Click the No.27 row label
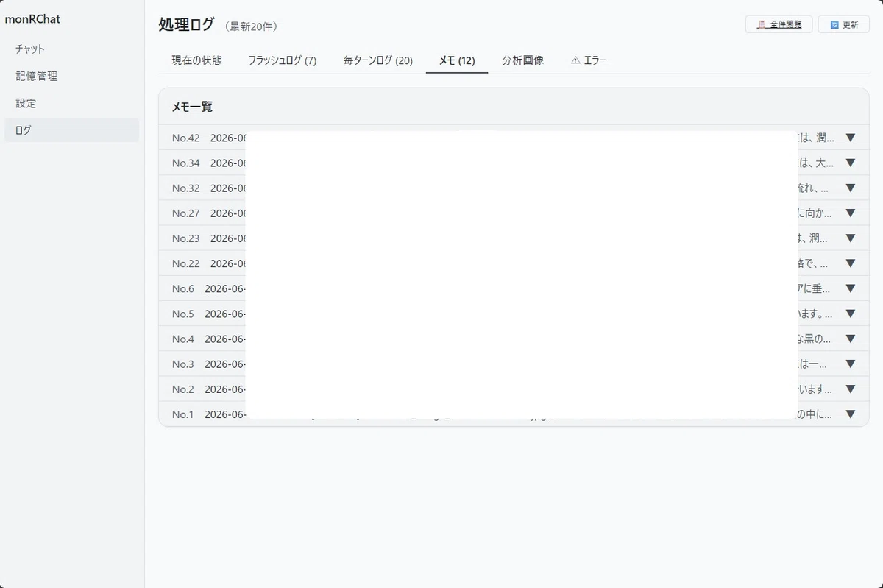The height and width of the screenshot is (588, 883). (186, 213)
